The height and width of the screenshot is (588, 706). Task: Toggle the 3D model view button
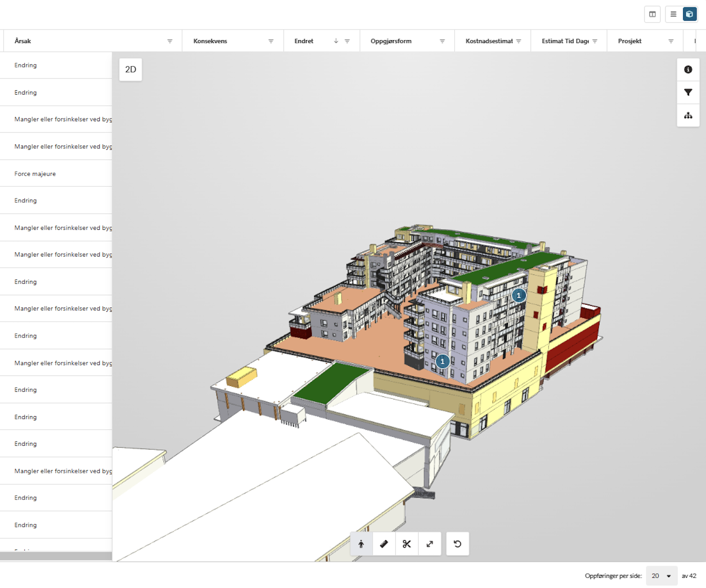point(689,14)
